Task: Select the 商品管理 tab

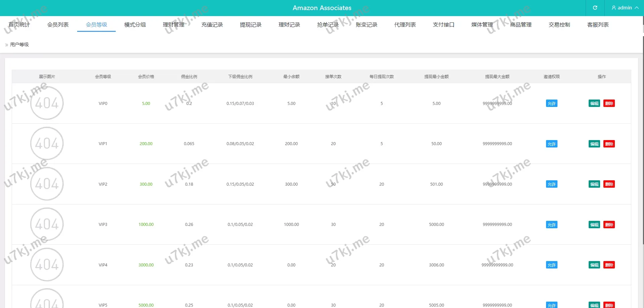Action: click(x=521, y=25)
